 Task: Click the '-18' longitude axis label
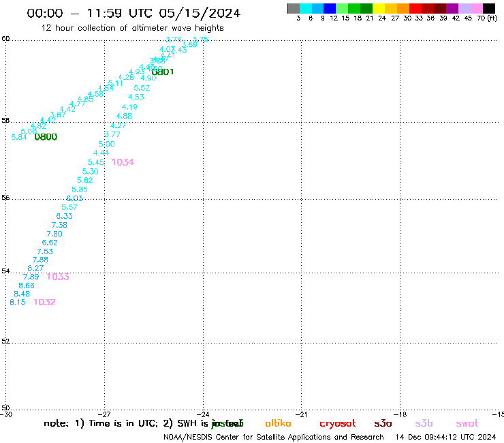point(400,414)
